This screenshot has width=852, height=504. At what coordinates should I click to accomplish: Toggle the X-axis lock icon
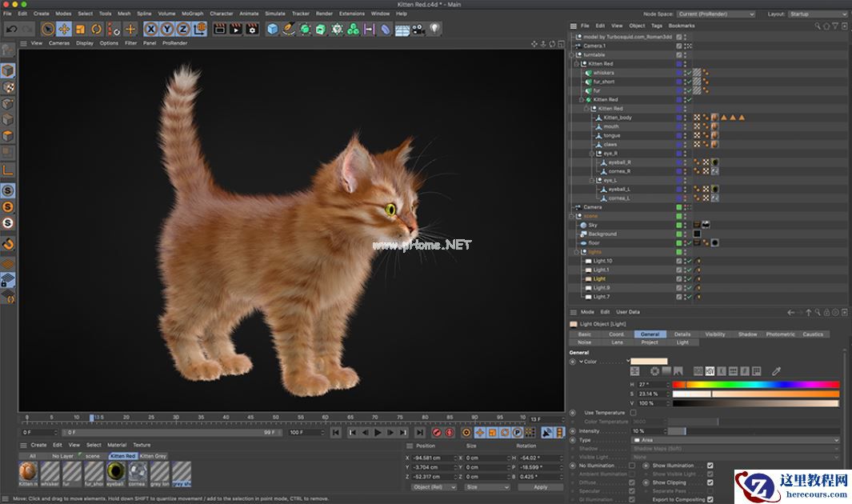(x=150, y=29)
